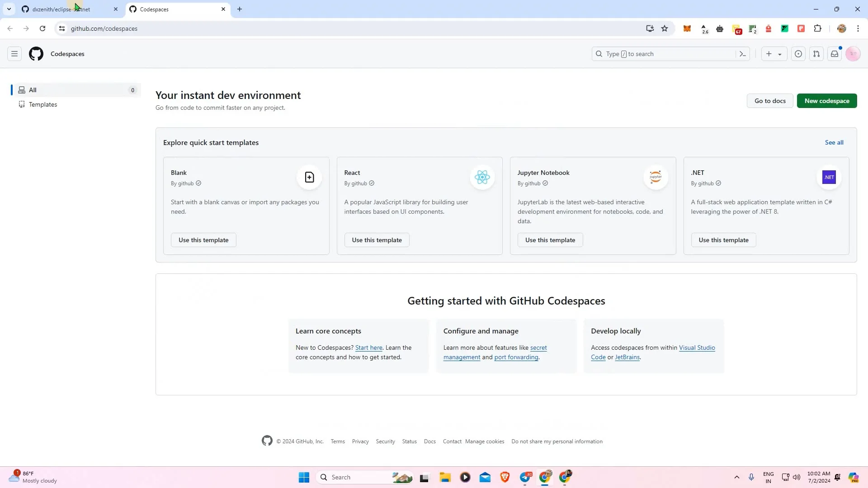The image size is (868, 488).
Task: Click the New codespace button
Action: pos(827,101)
